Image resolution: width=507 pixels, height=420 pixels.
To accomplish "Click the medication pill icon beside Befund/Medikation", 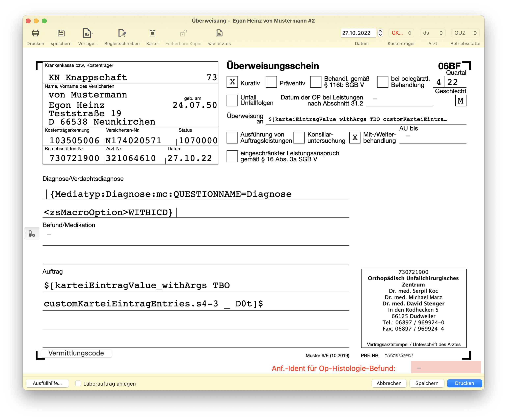I will (x=32, y=233).
